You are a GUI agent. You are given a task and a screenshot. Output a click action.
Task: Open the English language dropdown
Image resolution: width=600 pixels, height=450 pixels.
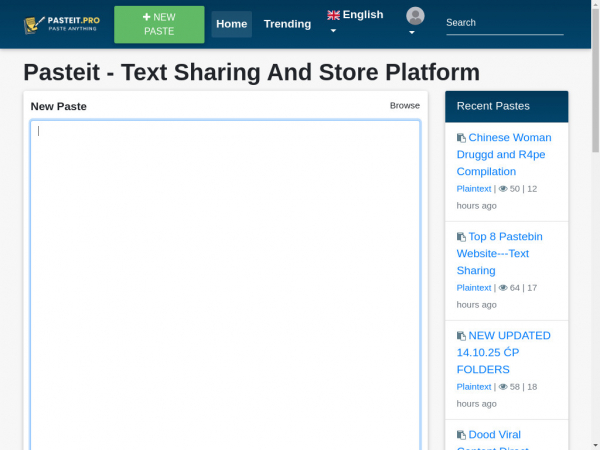click(x=355, y=15)
